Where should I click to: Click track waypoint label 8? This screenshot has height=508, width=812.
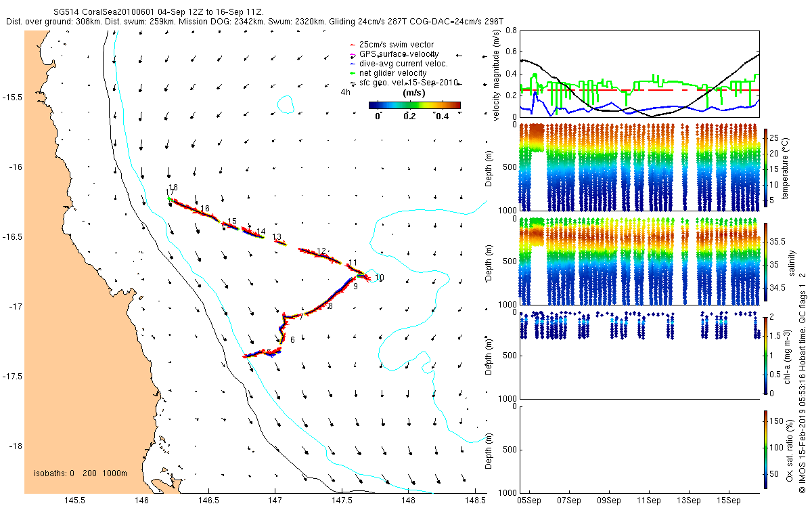(330, 306)
